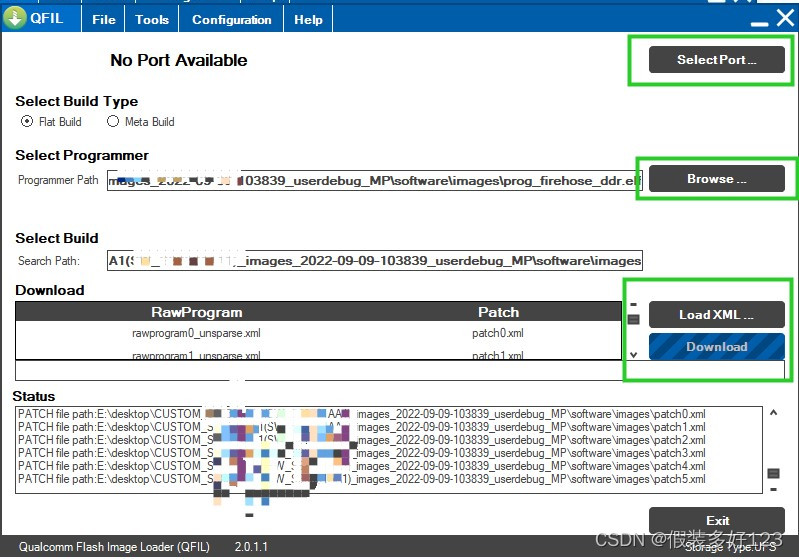Click the Select Port button

716,60
